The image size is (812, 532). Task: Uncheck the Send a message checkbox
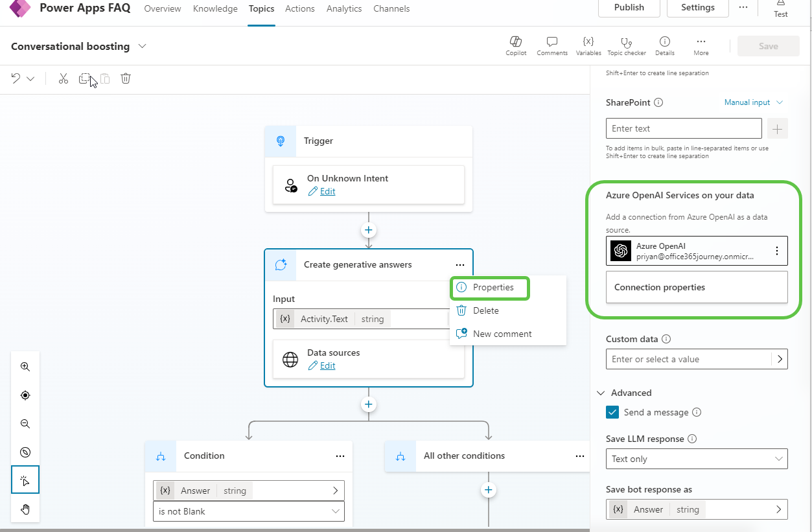[612, 412]
